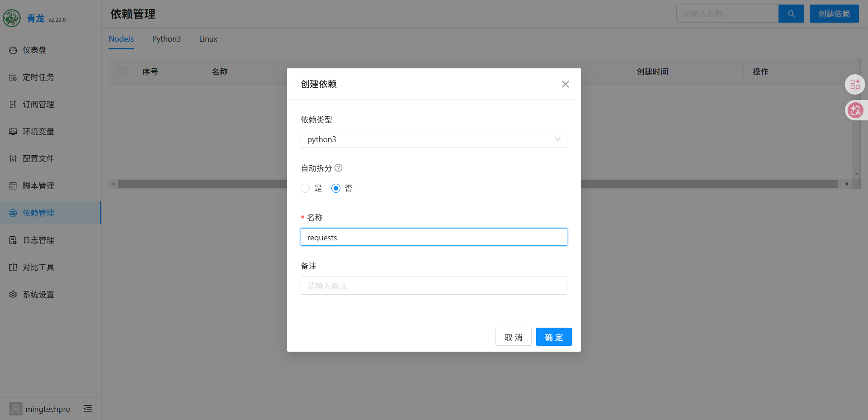Open 环境变量 menu item

coord(51,132)
